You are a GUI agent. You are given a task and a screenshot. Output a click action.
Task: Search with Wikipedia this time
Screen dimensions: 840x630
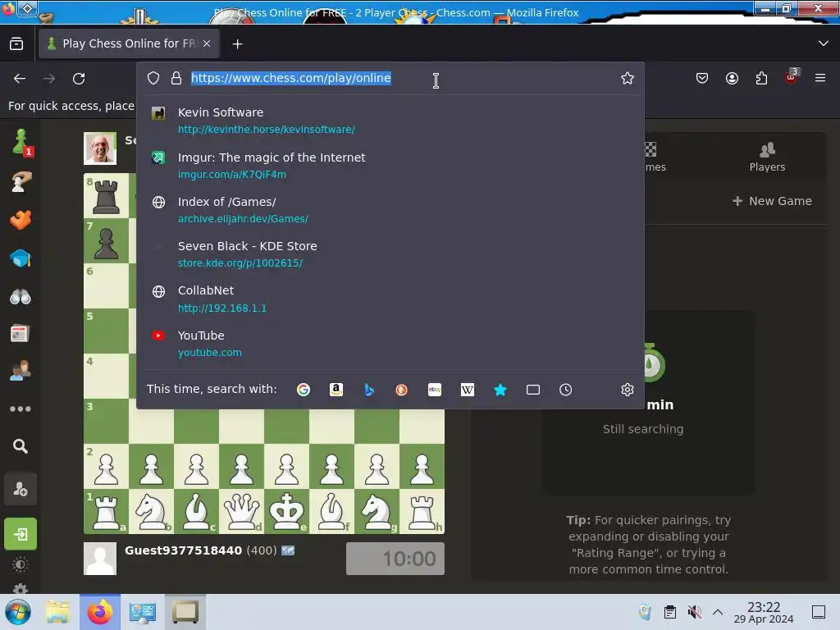coord(467,390)
